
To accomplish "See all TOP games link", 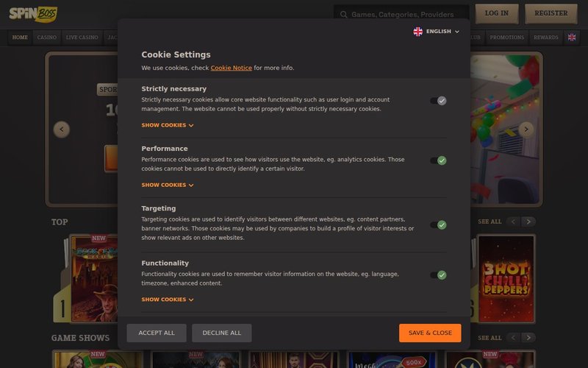I will (490, 222).
